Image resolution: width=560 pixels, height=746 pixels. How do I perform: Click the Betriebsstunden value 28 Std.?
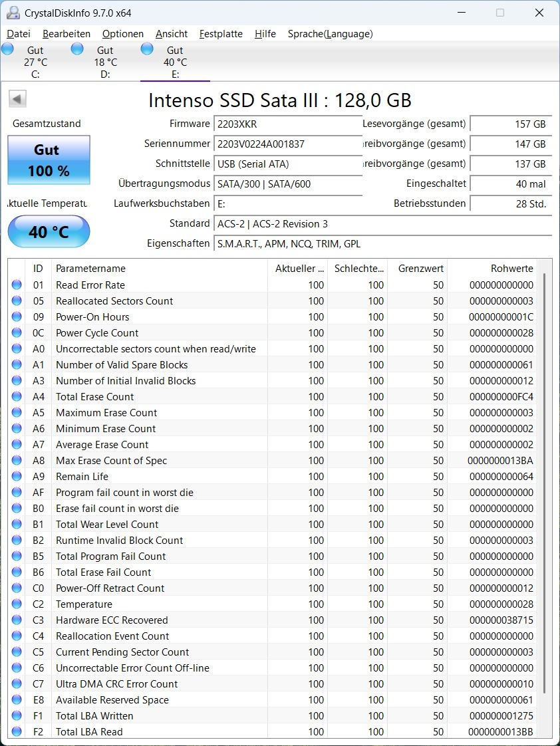[x=511, y=204]
